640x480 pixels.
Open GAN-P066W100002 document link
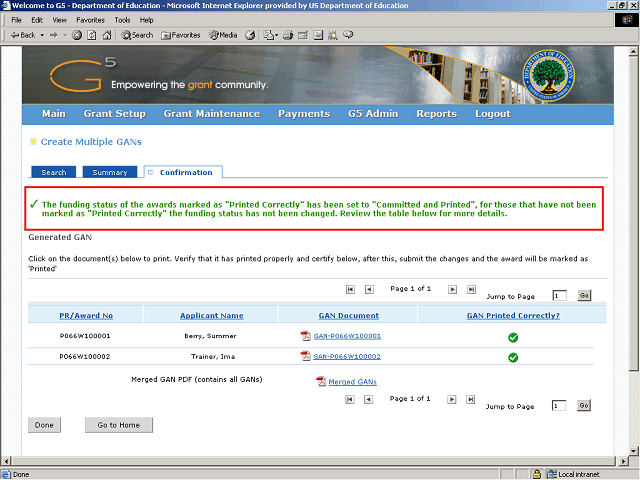(x=347, y=356)
